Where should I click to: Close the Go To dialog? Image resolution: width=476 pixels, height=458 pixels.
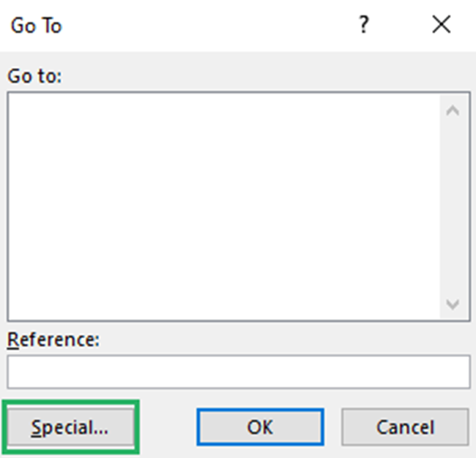[x=442, y=26]
